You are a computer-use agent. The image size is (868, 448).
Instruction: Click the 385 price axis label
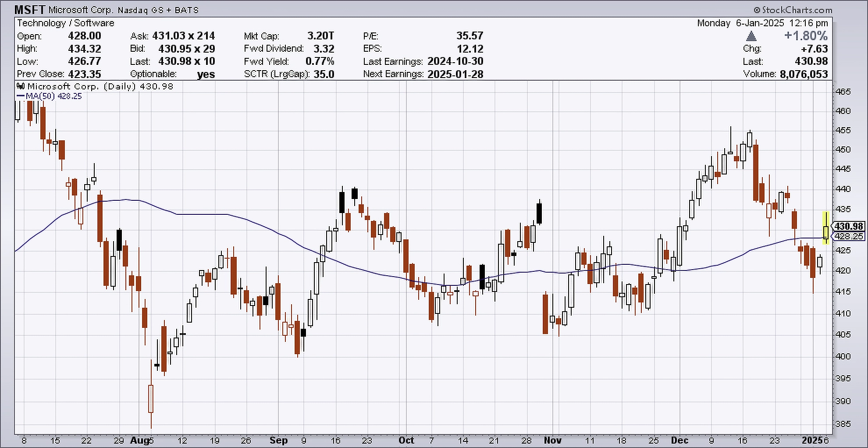843,424
